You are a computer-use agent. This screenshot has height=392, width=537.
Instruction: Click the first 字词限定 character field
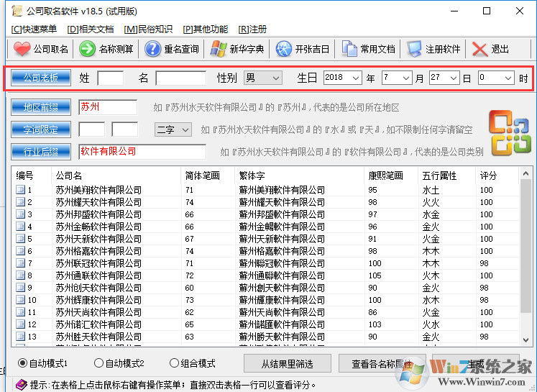coord(92,129)
